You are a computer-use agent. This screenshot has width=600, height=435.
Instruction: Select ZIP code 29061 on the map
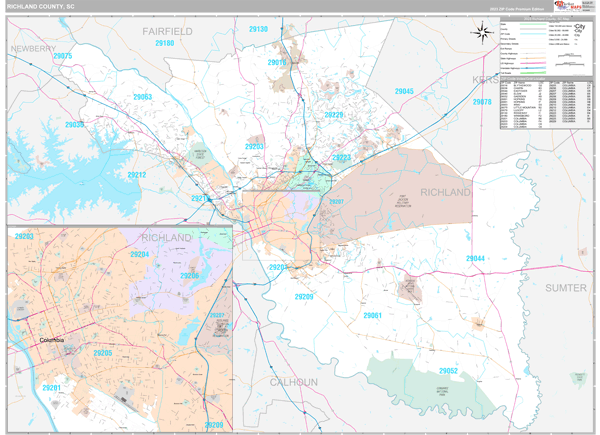pyautogui.click(x=372, y=315)
